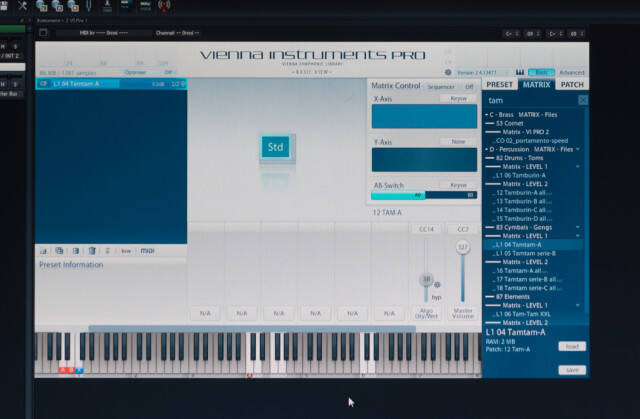This screenshot has height=419, width=640.
Task: Select 'L1 06 Tamburin-A' matrix
Action: point(521,175)
